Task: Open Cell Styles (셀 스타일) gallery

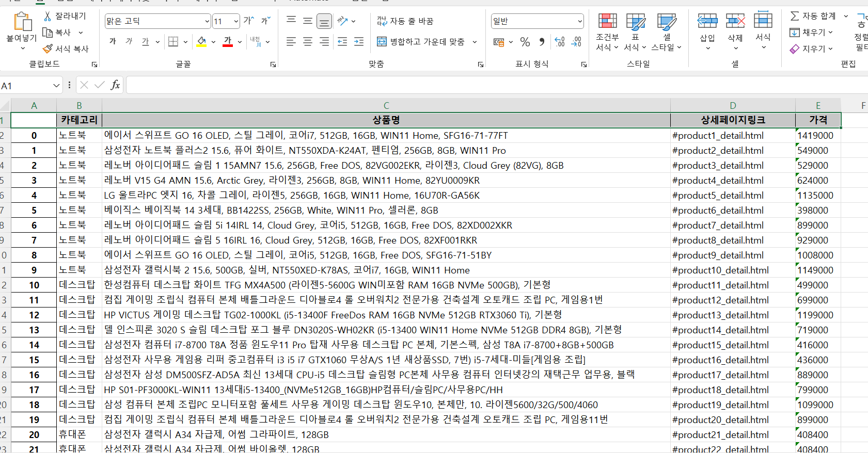Action: point(667,31)
